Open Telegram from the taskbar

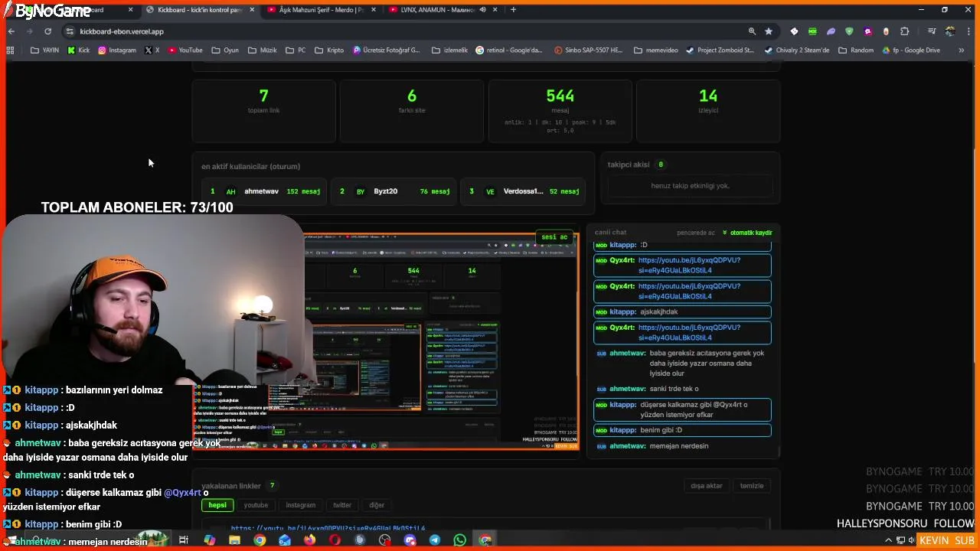click(x=435, y=540)
